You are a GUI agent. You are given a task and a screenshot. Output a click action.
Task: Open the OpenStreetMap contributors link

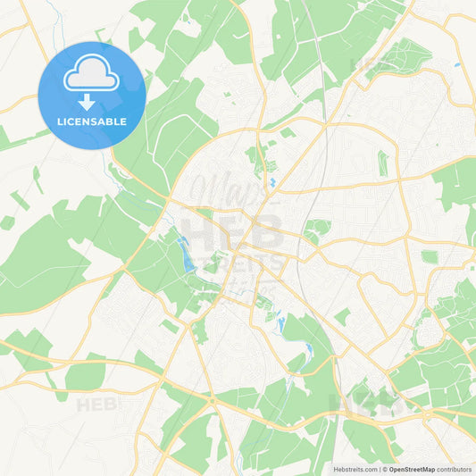(x=430, y=470)
